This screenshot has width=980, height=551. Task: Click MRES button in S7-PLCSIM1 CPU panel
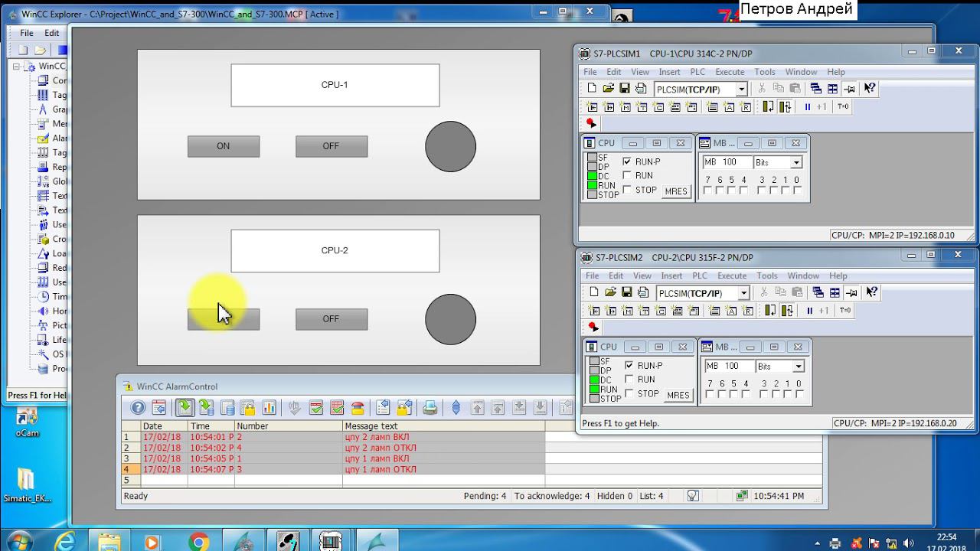tap(676, 191)
